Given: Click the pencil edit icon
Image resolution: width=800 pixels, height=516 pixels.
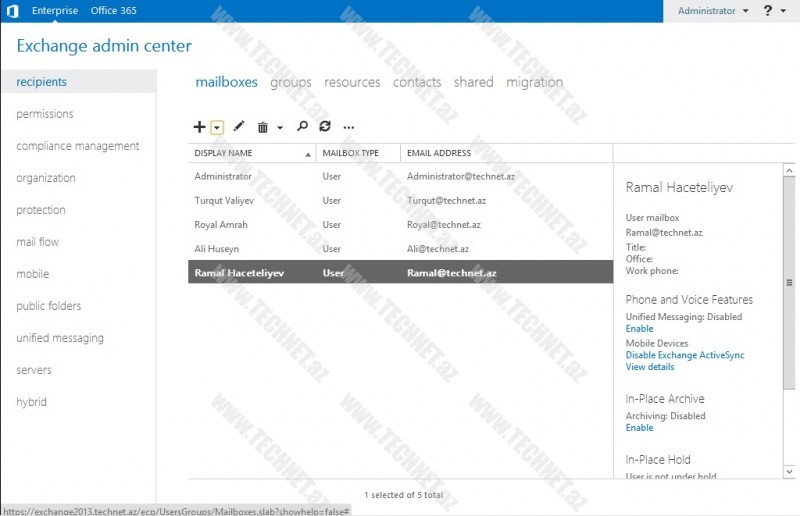Looking at the screenshot, I should (238, 127).
